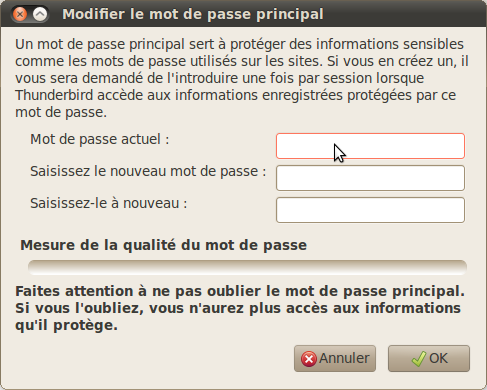Click the bold Faites attention warning line
The height and width of the screenshot is (390, 487).
240,291
